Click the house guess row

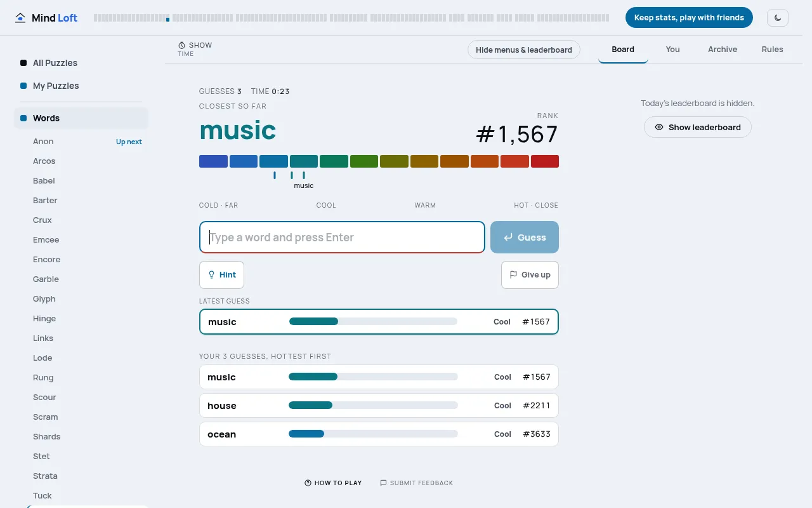coord(379,406)
